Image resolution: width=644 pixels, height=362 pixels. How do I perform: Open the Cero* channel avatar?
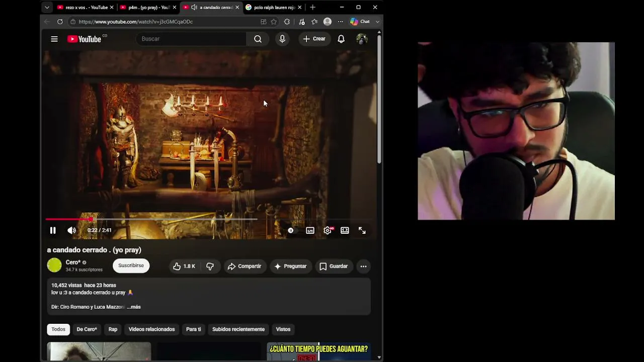(x=54, y=265)
